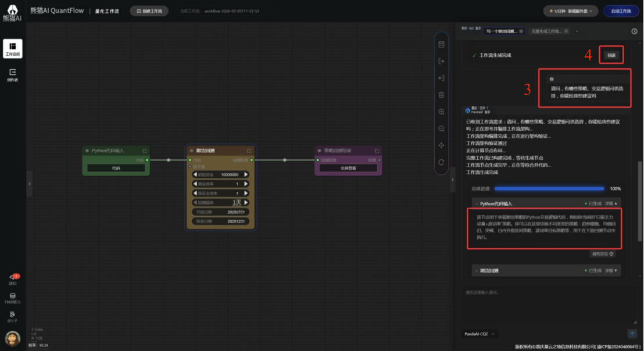This screenshot has height=351, width=644.
Task: Add a new assistant chat tab
Action: 577,31
